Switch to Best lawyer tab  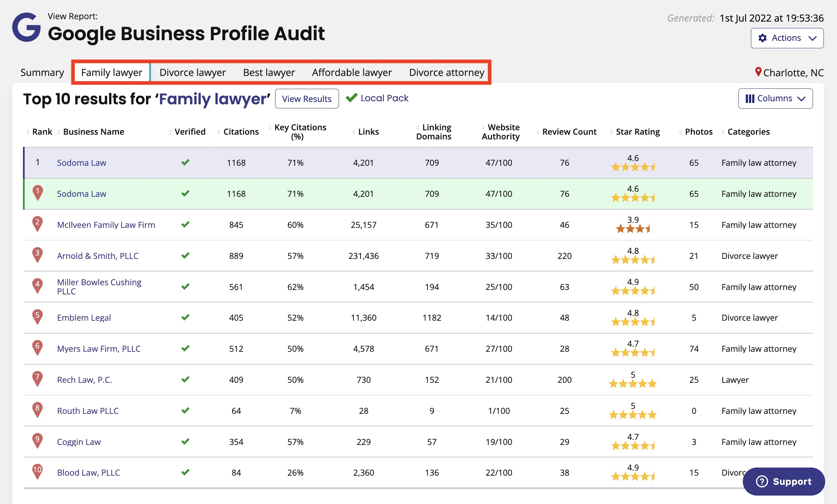pyautogui.click(x=269, y=72)
